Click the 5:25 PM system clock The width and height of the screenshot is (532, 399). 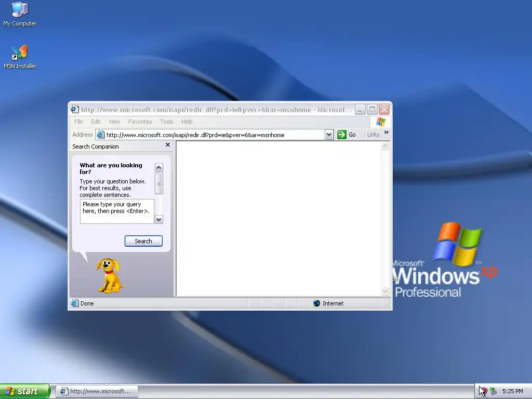tap(512, 391)
